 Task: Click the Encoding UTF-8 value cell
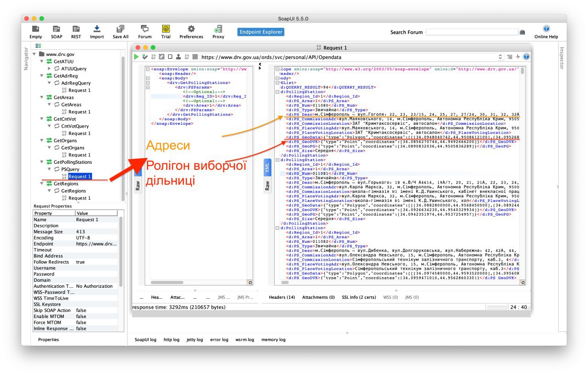pyautogui.click(x=97, y=238)
